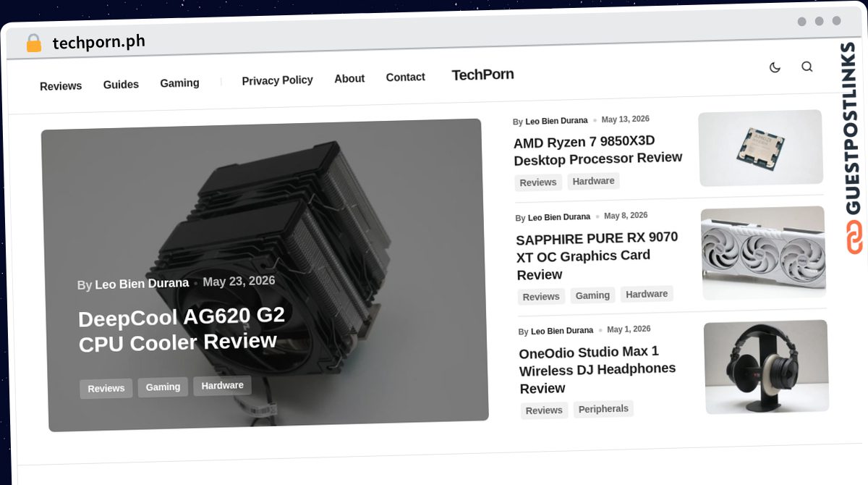Click the May 8, 2026 date
Viewport: 868px width, 485px height.
click(x=626, y=216)
